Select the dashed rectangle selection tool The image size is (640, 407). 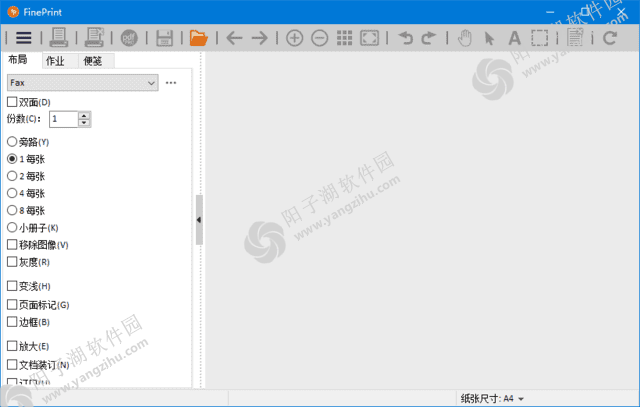click(x=540, y=38)
